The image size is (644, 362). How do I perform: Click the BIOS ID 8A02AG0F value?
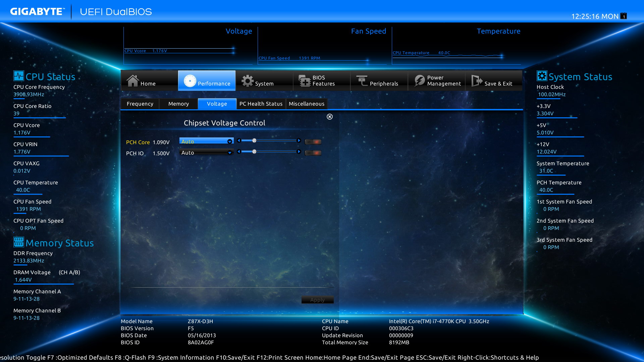201,343
